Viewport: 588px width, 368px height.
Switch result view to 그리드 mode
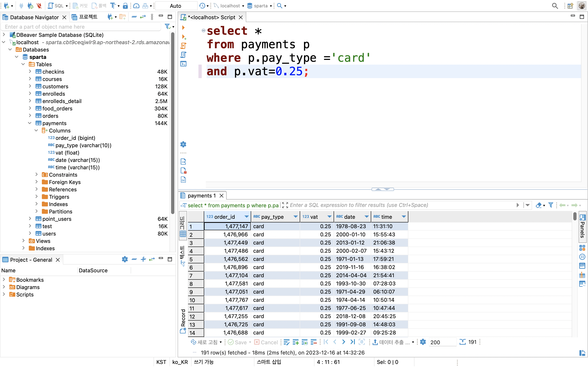183,226
